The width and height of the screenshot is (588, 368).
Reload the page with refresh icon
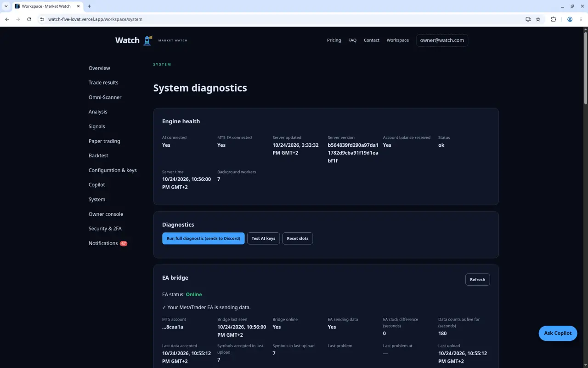click(x=29, y=19)
